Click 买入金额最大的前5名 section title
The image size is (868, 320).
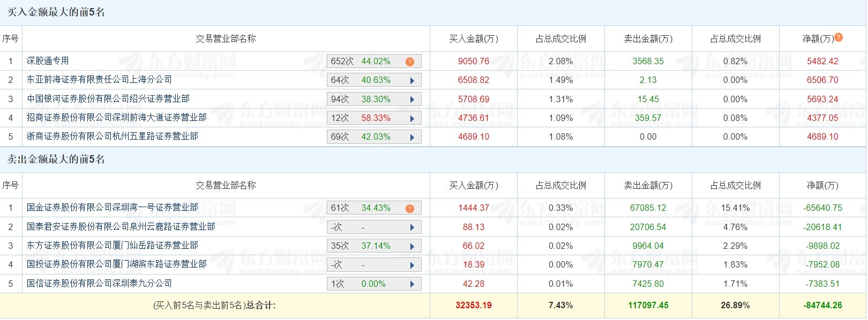(x=56, y=12)
